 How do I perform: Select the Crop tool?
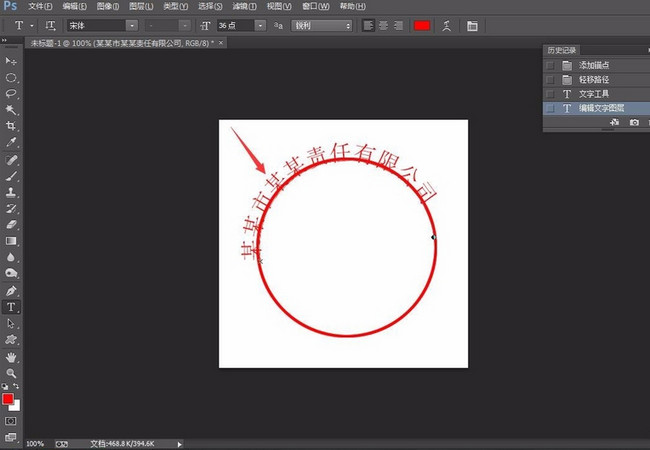(x=12, y=126)
